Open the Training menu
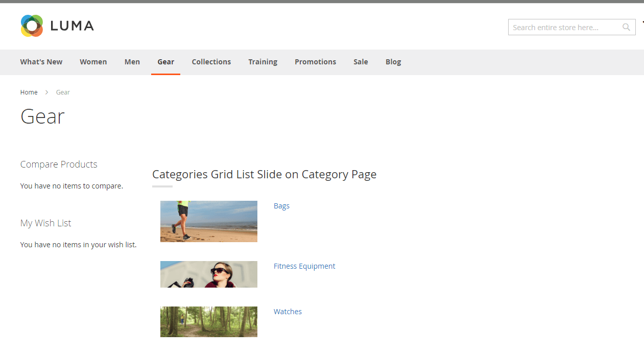The height and width of the screenshot is (353, 644). pos(263,62)
